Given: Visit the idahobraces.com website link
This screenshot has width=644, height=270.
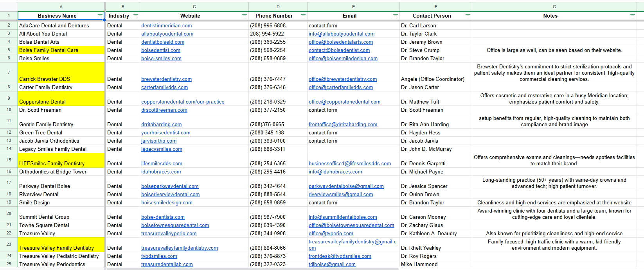Looking at the screenshot, I should coord(161,172).
